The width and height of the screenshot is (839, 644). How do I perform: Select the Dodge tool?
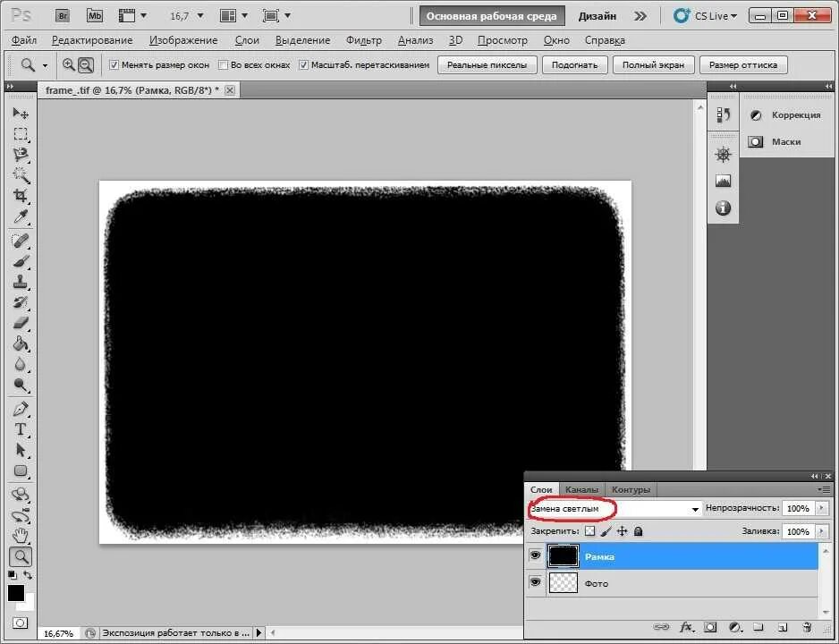(x=21, y=386)
